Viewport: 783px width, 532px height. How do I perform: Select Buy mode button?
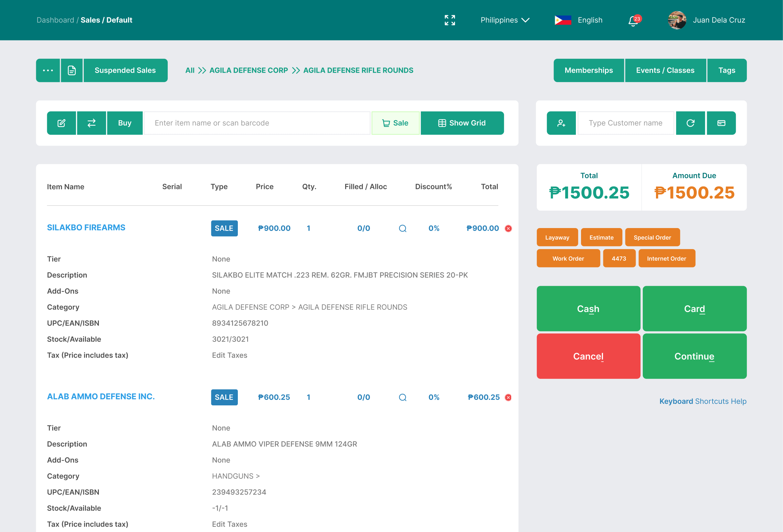[x=125, y=123]
